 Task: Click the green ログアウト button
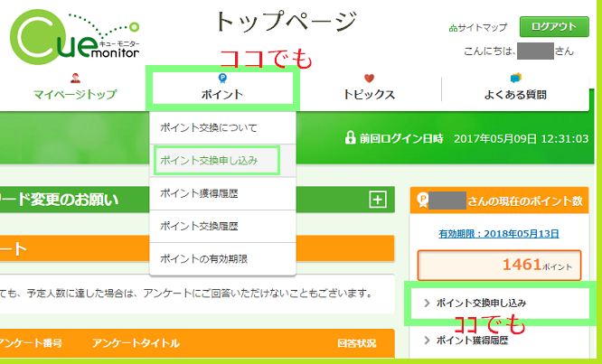tap(554, 26)
